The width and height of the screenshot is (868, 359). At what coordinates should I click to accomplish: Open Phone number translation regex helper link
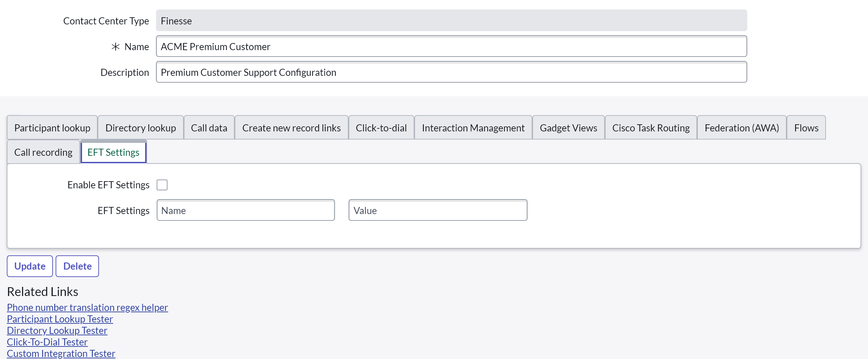87,308
